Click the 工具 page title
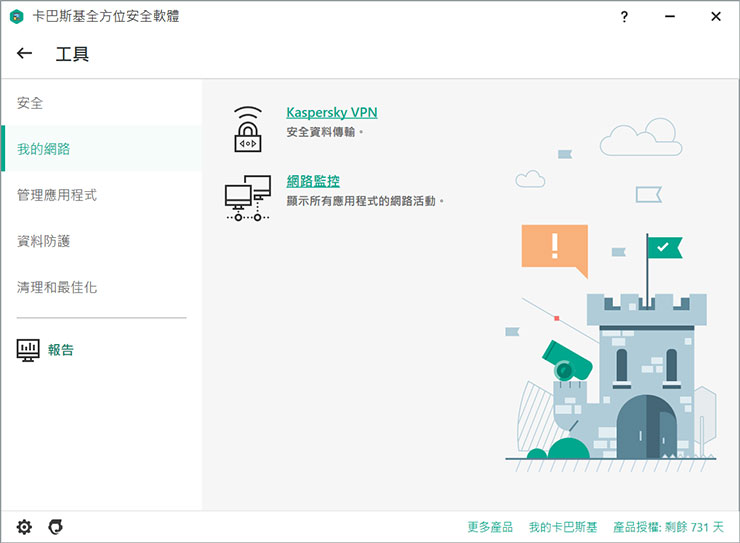The image size is (740, 543). pos(72,54)
